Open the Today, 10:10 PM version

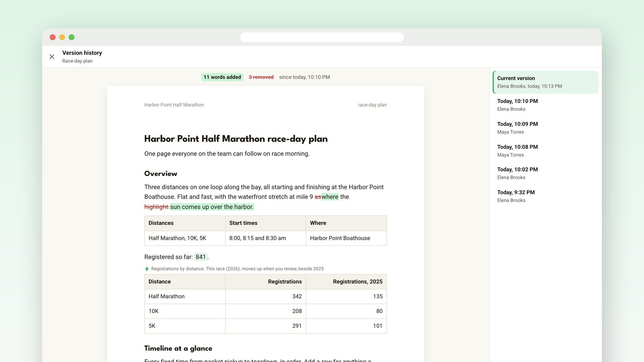tap(546, 105)
